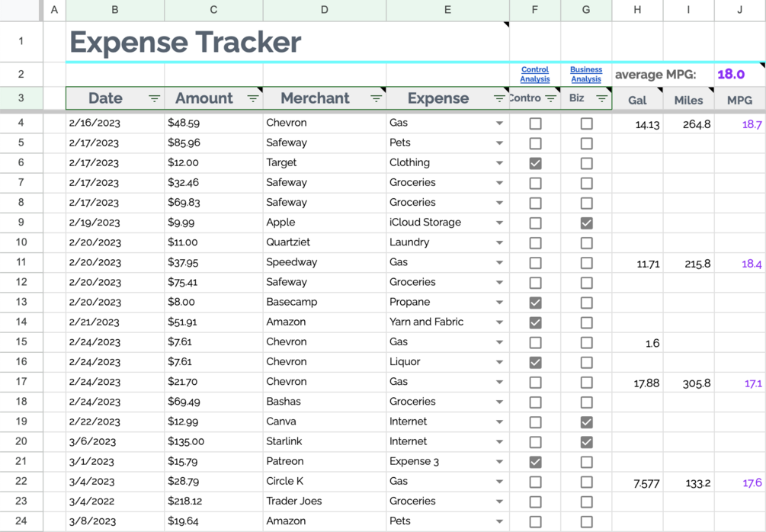Select row 1 header
This screenshot has width=766, height=532.
(21, 41)
